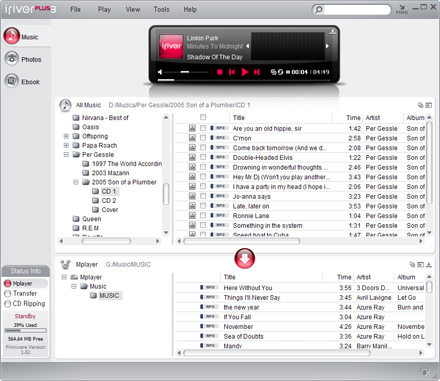Select the CD 2 folder
The image size is (440, 381).
click(109, 200)
